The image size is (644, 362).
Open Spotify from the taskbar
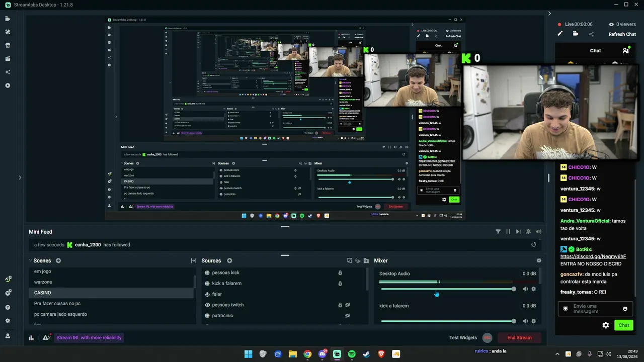point(352,354)
